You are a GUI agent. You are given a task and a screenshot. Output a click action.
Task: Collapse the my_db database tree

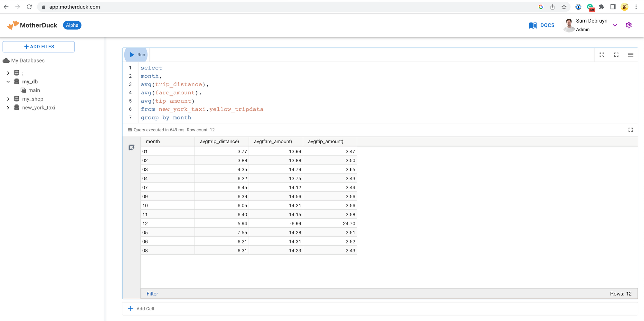click(x=8, y=82)
